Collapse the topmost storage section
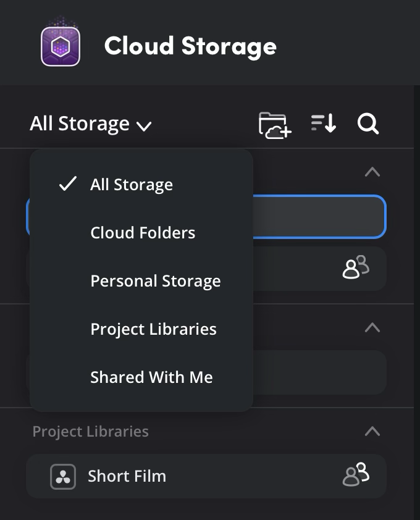The height and width of the screenshot is (520, 420). [x=372, y=172]
